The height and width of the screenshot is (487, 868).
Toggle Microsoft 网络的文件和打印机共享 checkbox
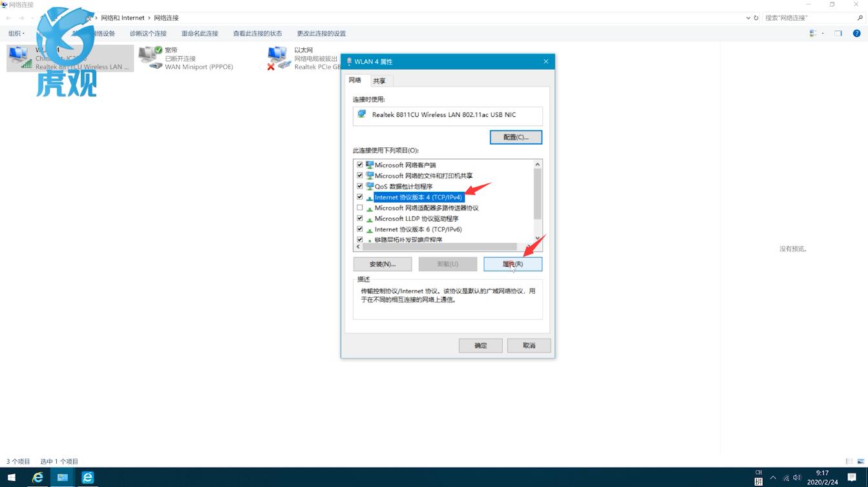(360, 175)
